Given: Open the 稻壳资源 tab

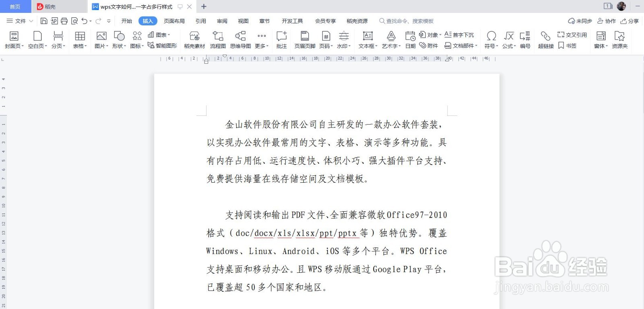Looking at the screenshot, I should tap(357, 21).
